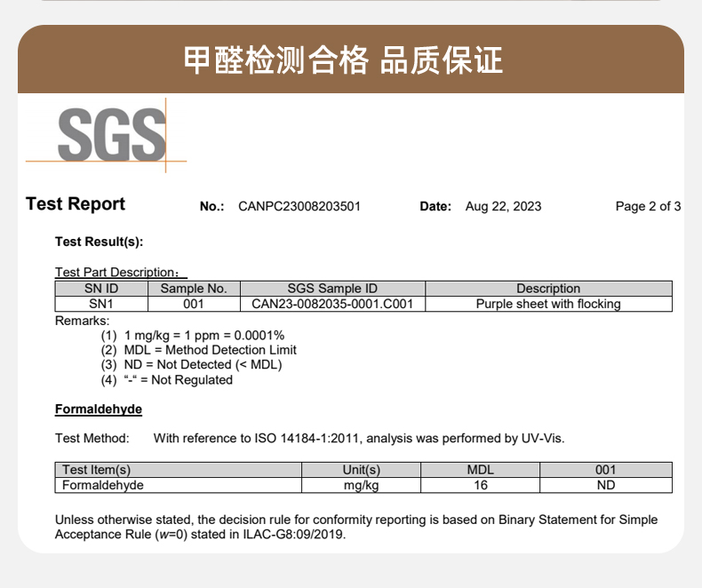Click the date 'Aug 22, 2023'
Image resolution: width=702 pixels, height=588 pixels.
(503, 206)
